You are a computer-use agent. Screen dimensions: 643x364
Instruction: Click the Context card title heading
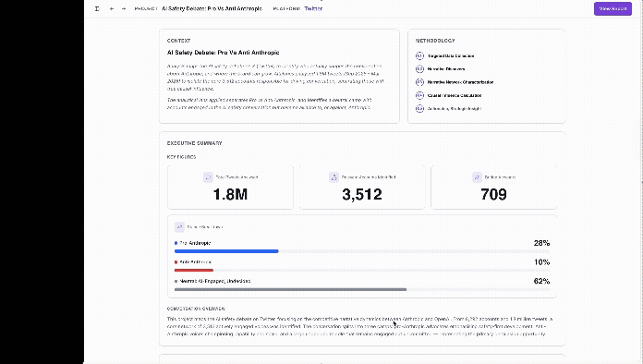coord(223,53)
